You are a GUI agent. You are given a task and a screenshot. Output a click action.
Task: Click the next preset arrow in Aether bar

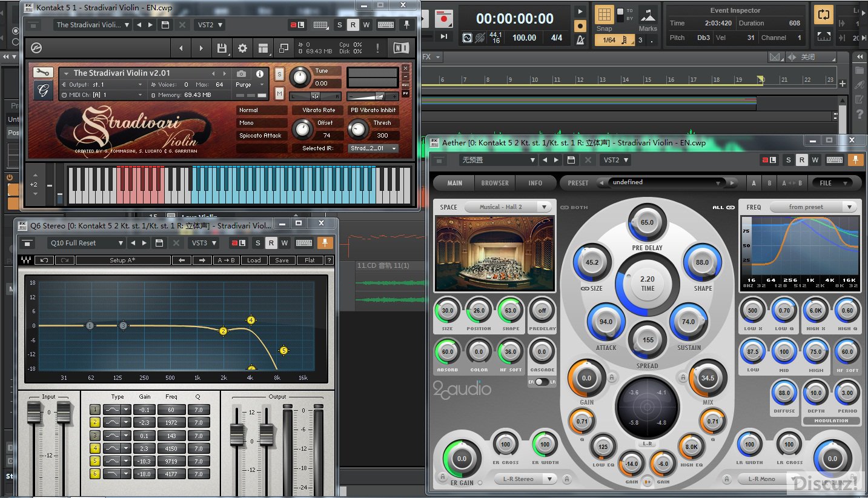tap(732, 182)
